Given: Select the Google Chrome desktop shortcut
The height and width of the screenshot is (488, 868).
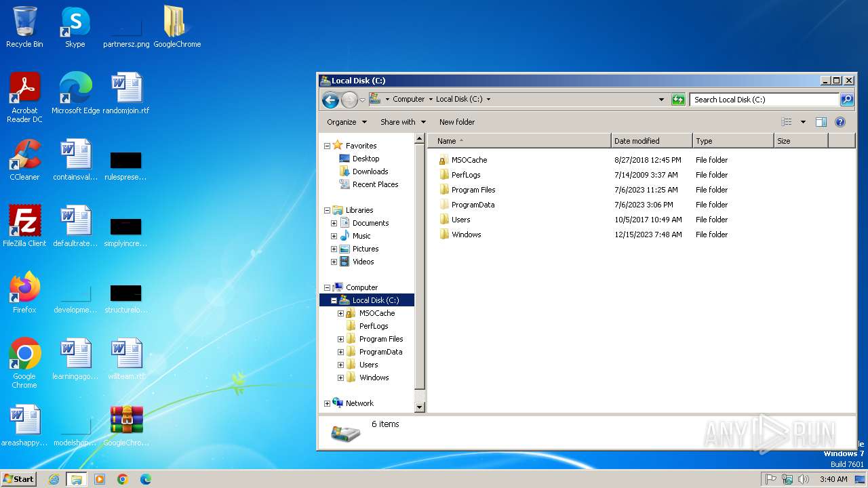Looking at the screenshot, I should [24, 363].
